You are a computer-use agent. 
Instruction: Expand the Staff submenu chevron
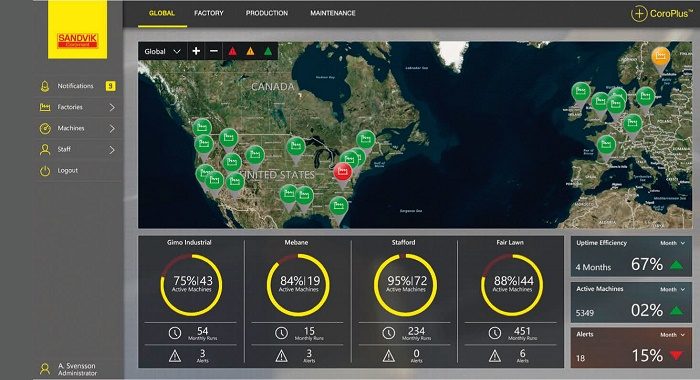(x=112, y=150)
